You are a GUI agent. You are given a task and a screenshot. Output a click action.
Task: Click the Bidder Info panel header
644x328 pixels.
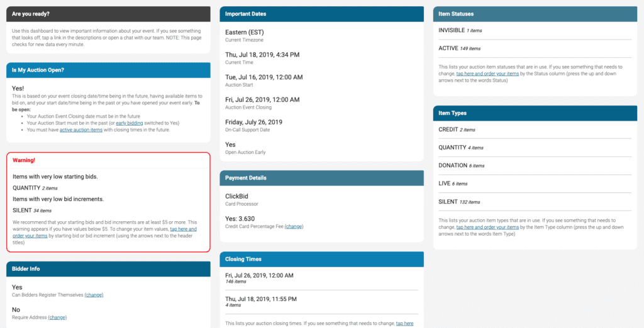tap(108, 269)
